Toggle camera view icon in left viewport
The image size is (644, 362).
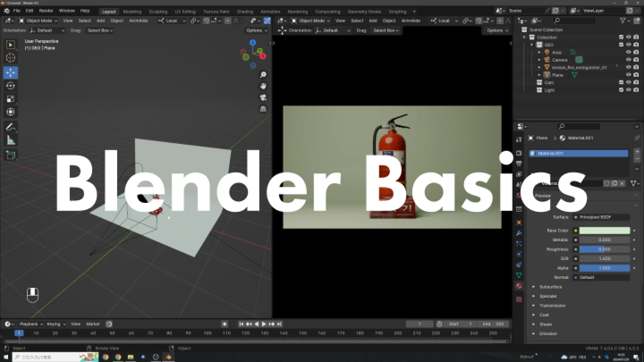point(263,97)
